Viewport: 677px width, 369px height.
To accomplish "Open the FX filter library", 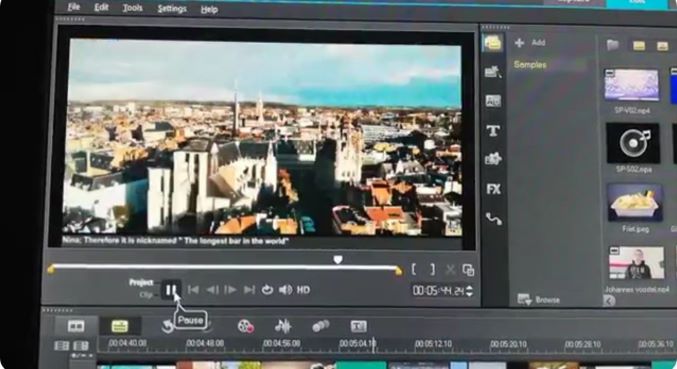I will 493,189.
